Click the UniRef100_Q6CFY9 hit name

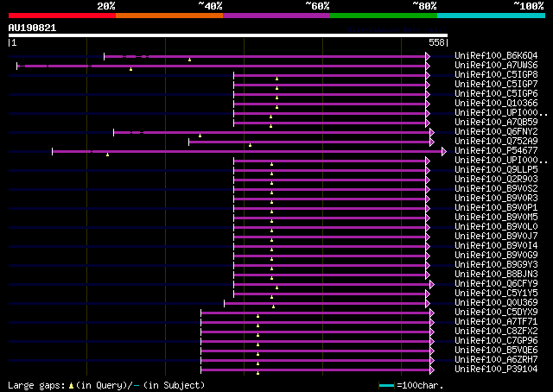[x=496, y=284]
